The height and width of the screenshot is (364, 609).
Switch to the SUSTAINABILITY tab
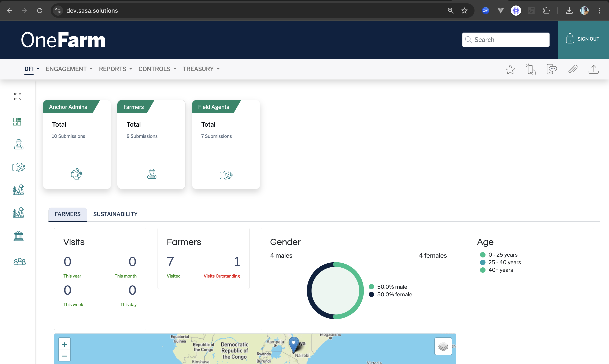(x=115, y=214)
